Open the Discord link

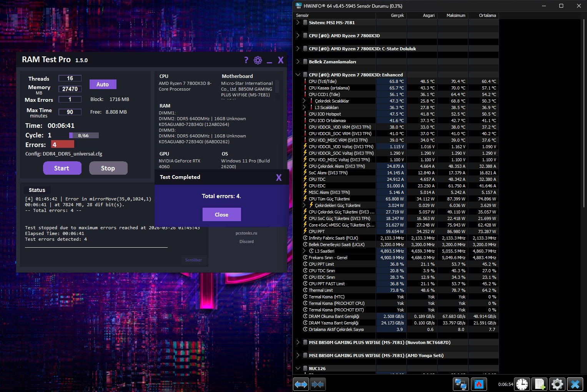(x=246, y=241)
